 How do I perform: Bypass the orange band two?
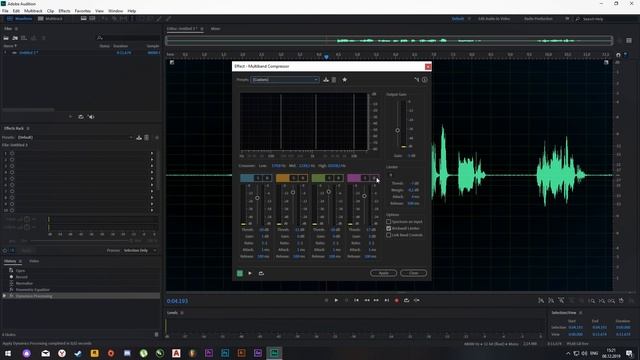(x=302, y=178)
